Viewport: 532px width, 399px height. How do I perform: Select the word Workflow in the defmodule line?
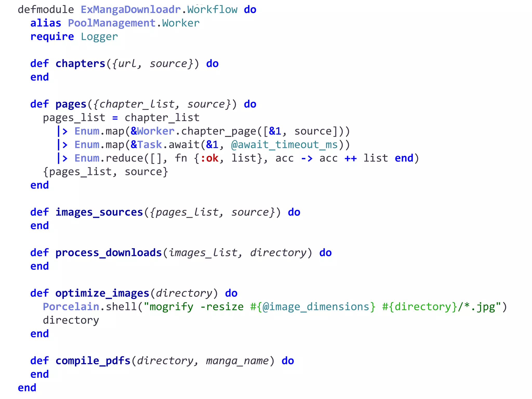click(212, 10)
